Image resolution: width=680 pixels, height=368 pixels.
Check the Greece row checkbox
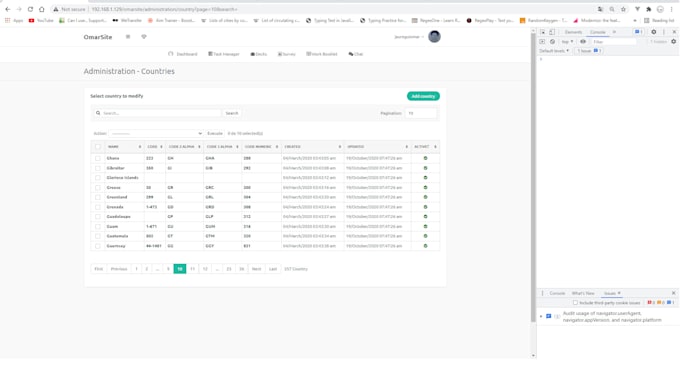98,188
